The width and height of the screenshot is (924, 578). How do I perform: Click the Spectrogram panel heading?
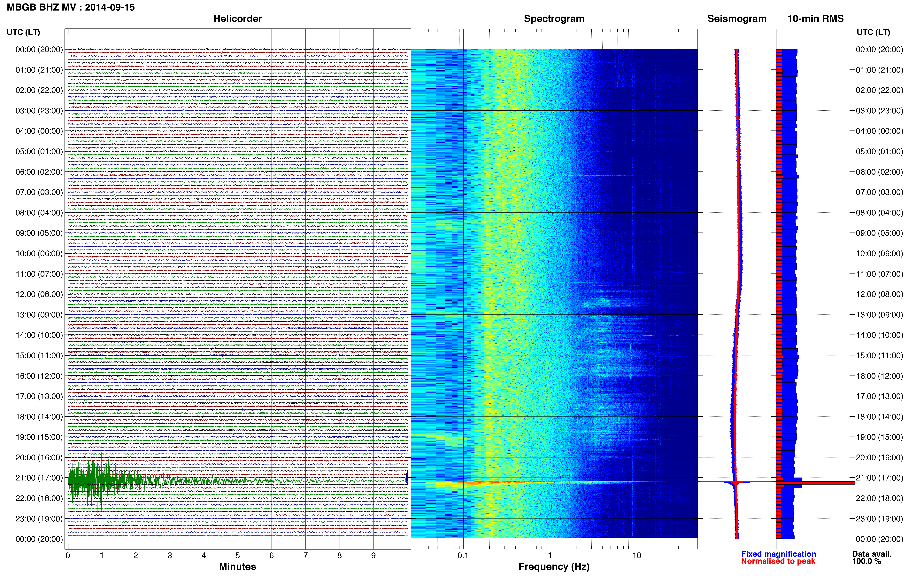tap(554, 19)
